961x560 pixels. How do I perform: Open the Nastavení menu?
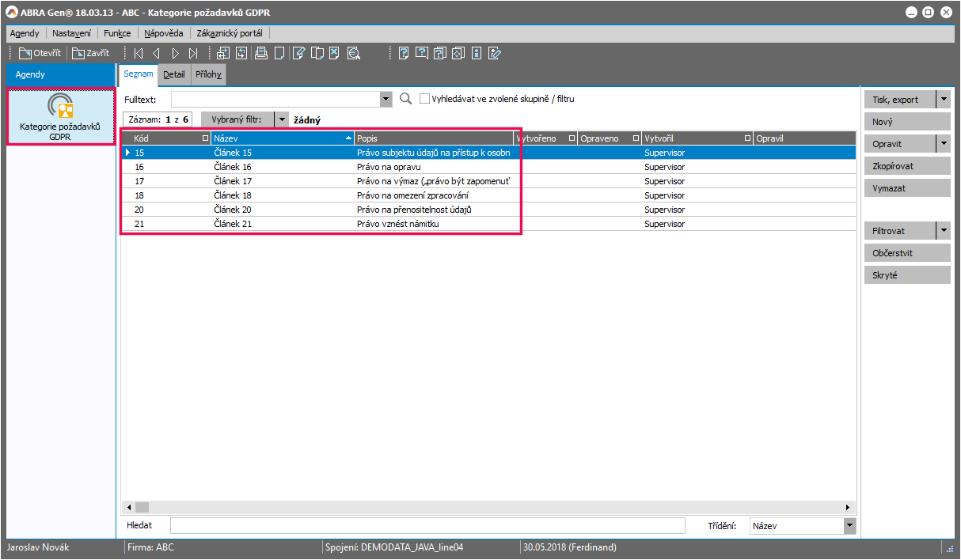coord(71,33)
